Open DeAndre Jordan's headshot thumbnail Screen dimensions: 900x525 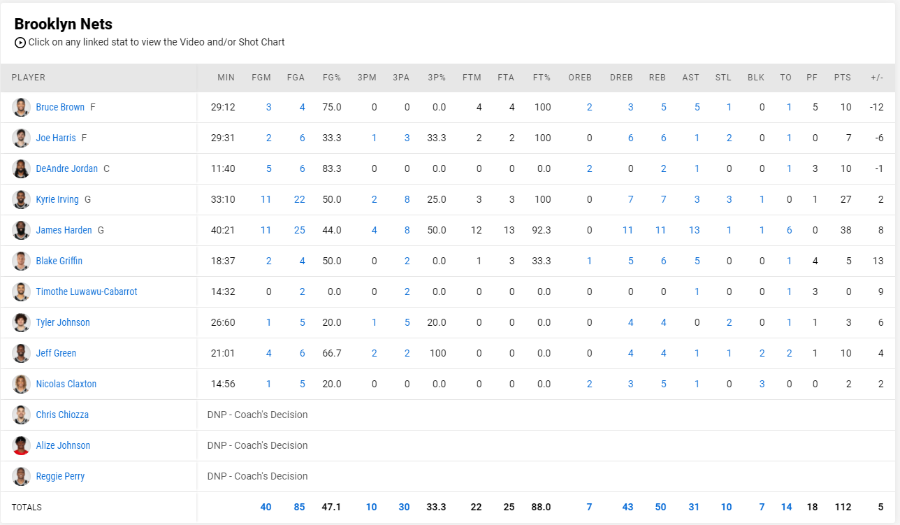[x=21, y=169]
